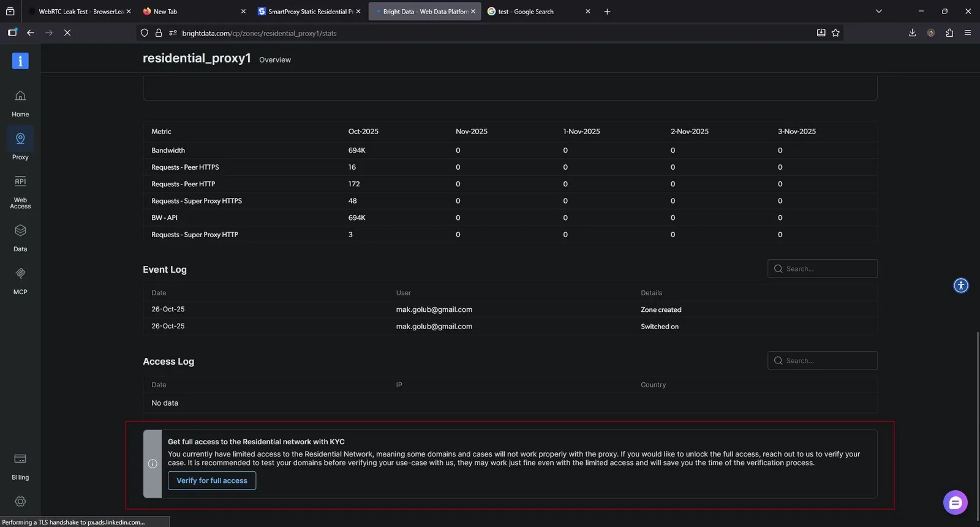Click the No data text in Access Log

tap(165, 403)
